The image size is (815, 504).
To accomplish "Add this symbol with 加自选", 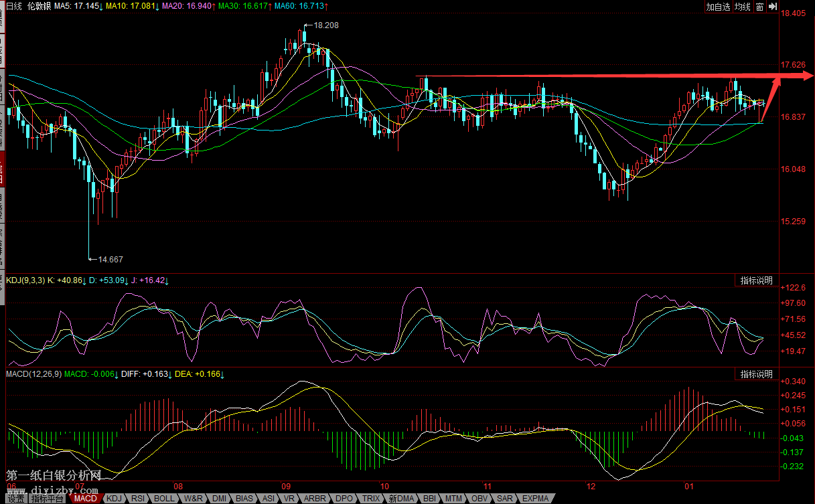I will (718, 7).
